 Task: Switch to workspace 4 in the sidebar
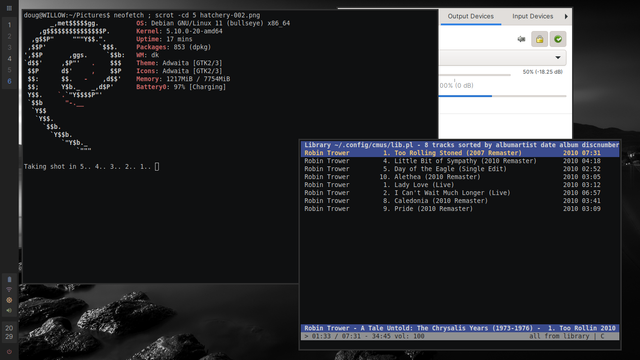[x=9, y=59]
